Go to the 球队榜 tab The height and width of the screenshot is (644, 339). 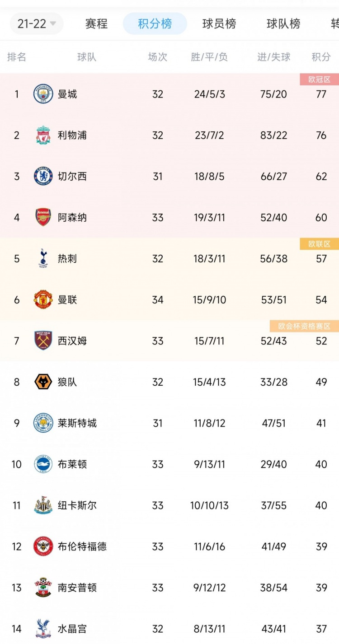pos(283,24)
